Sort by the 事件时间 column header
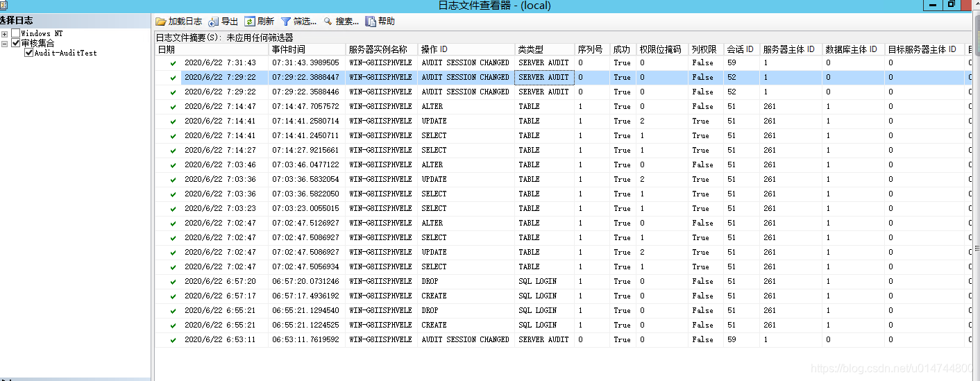This screenshot has width=980, height=381. click(307, 50)
